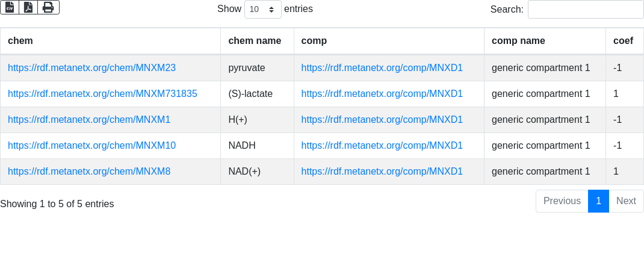The height and width of the screenshot is (271, 644).
Task: Go to the Previous page
Action: tap(562, 201)
